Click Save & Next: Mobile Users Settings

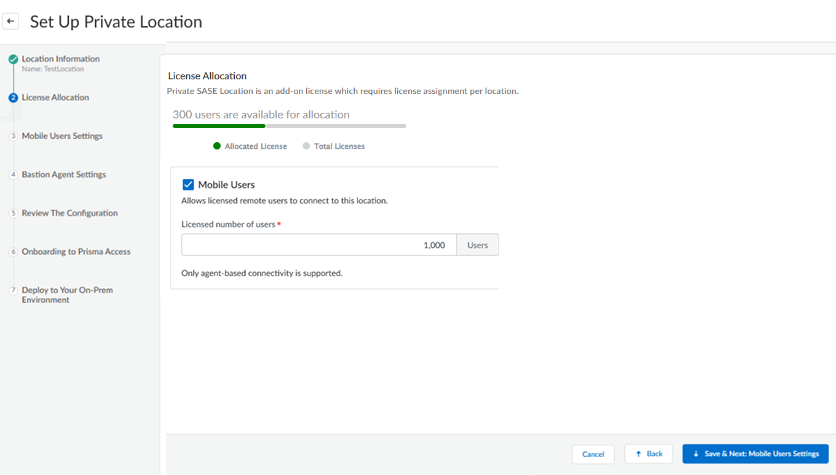(755, 454)
